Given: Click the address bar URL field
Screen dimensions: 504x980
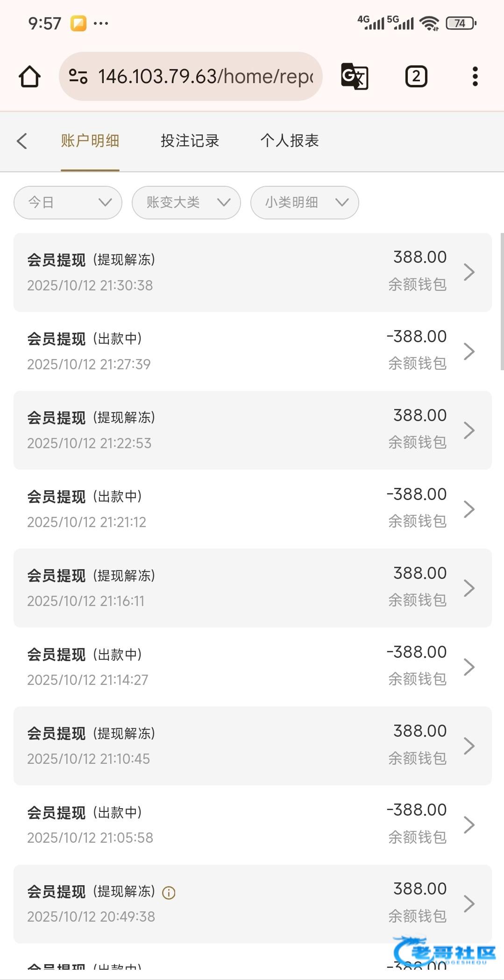Looking at the screenshot, I should 206,77.
